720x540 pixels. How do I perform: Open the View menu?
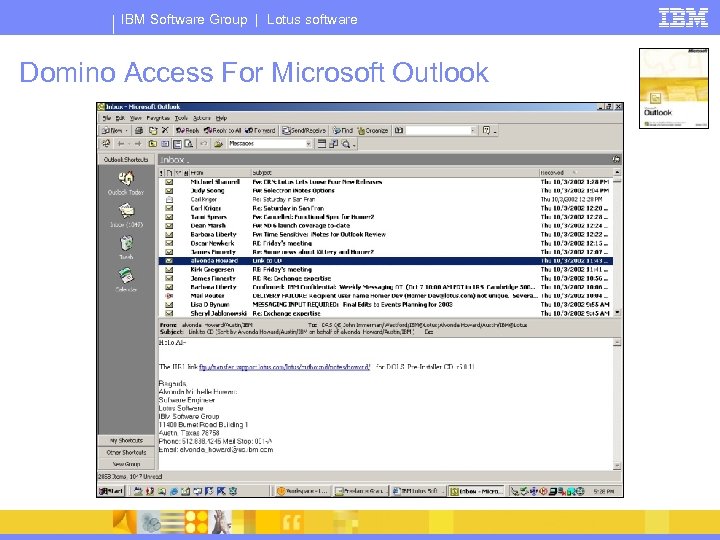point(135,118)
